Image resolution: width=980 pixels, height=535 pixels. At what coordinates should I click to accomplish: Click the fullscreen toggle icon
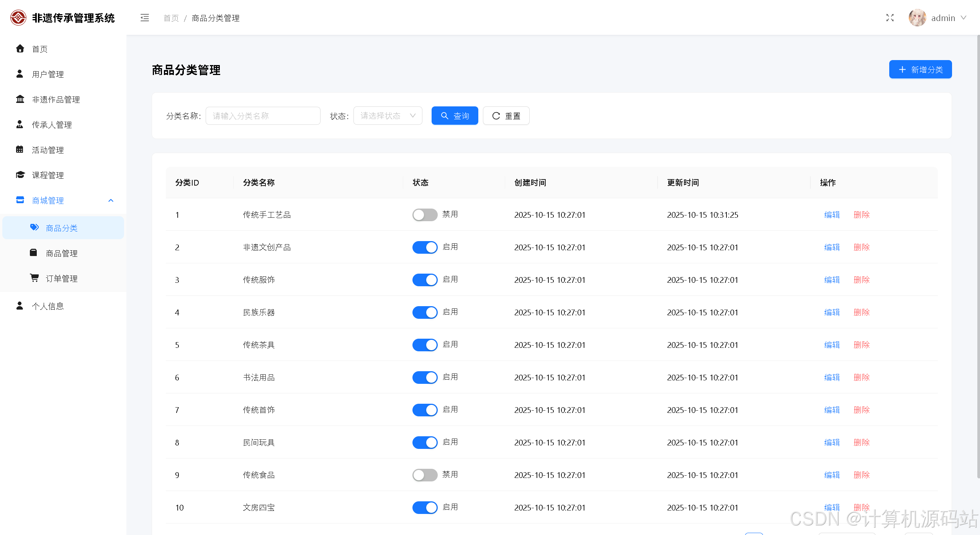890,18
